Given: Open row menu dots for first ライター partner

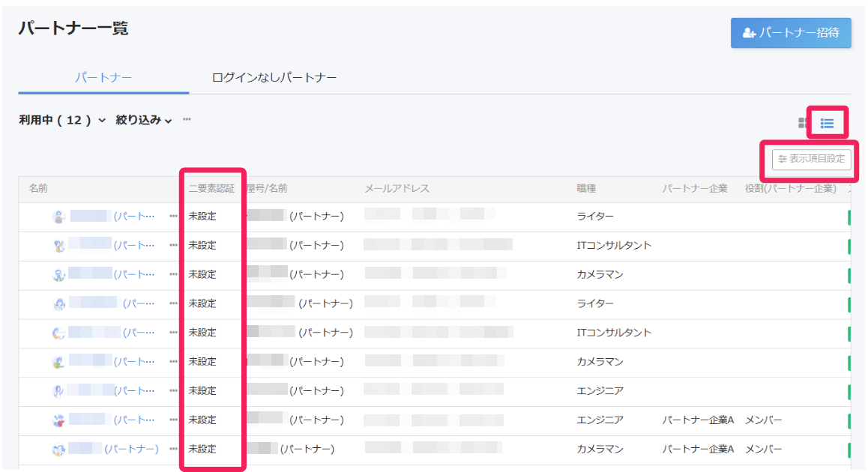Looking at the screenshot, I should [x=173, y=217].
